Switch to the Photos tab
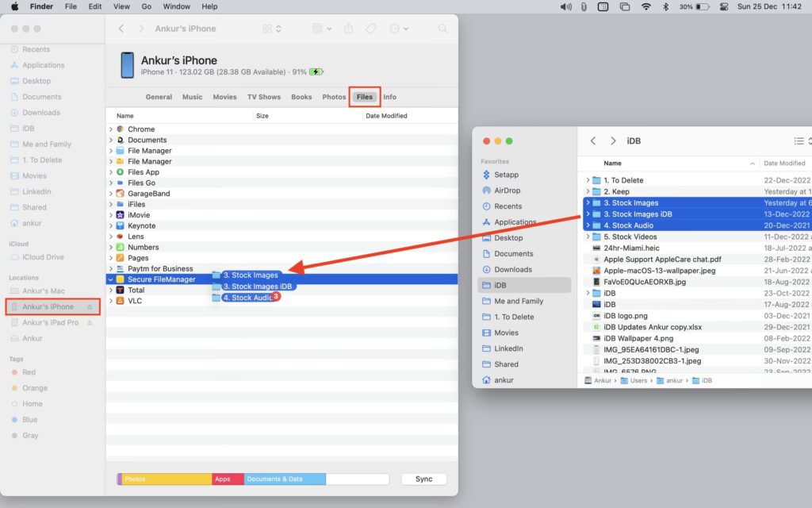The image size is (812, 508). click(334, 97)
